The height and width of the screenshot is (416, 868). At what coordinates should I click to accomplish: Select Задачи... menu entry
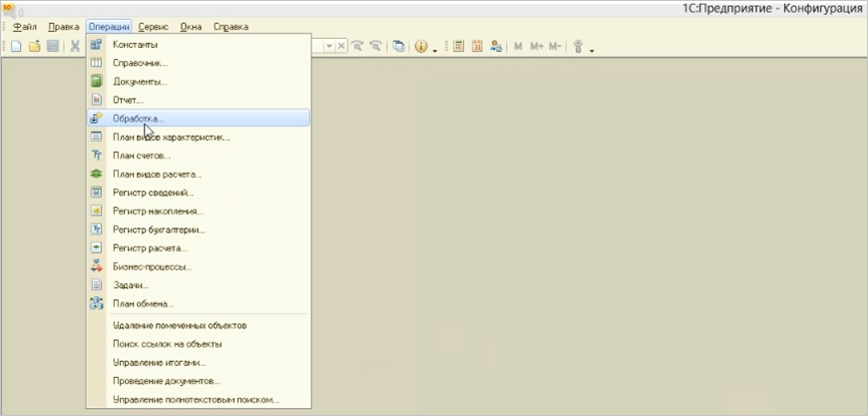point(199,285)
